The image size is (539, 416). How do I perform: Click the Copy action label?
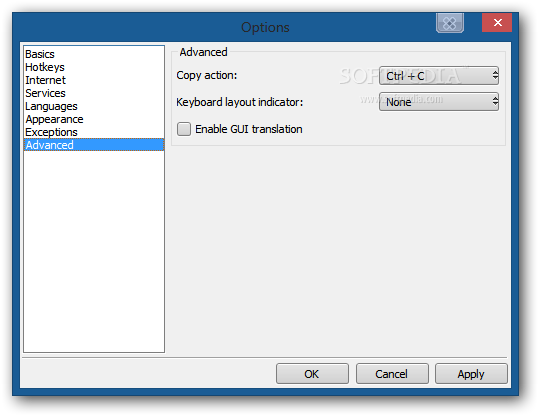pos(207,76)
